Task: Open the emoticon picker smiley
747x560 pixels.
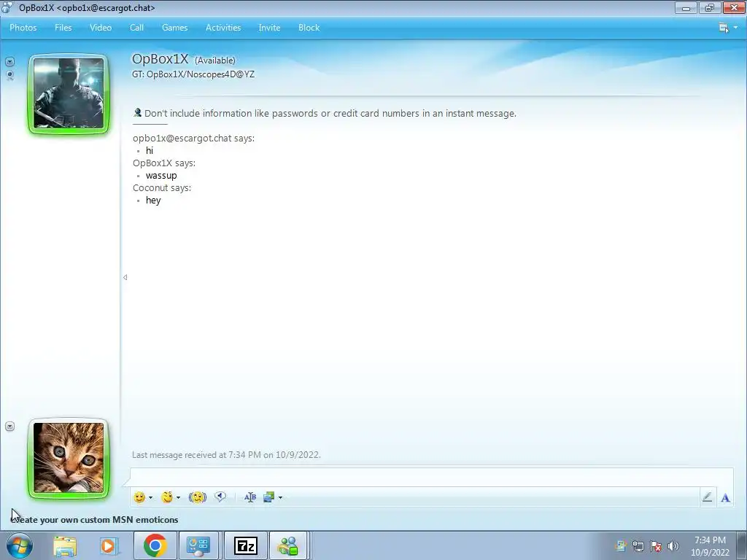Action: [139, 497]
